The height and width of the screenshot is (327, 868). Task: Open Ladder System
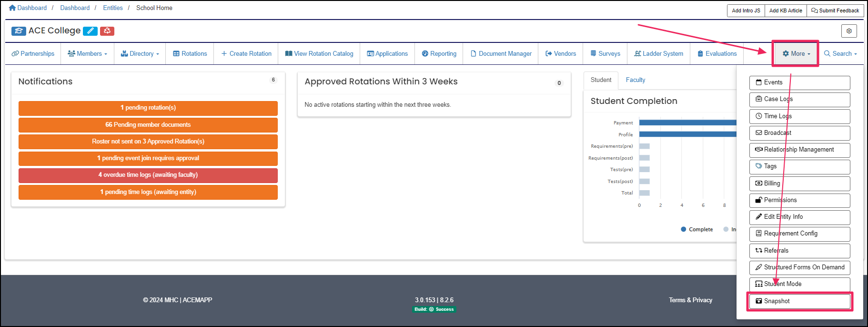pyautogui.click(x=658, y=54)
